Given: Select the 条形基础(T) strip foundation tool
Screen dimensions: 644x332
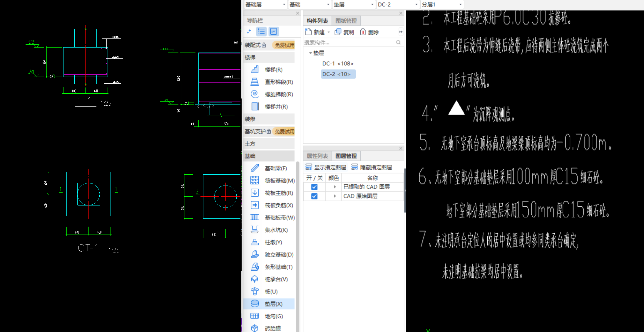Looking at the screenshot, I should click(269, 267).
